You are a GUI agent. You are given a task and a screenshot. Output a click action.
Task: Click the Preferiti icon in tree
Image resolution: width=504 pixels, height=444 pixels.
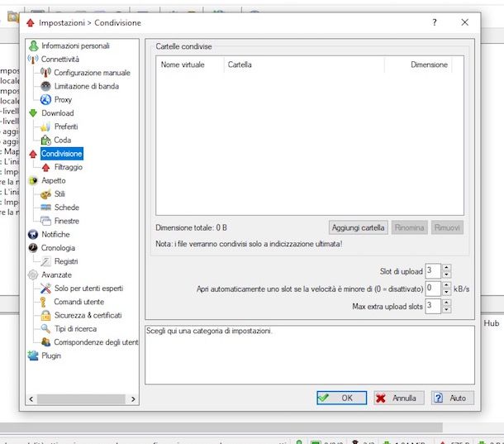pyautogui.click(x=45, y=127)
